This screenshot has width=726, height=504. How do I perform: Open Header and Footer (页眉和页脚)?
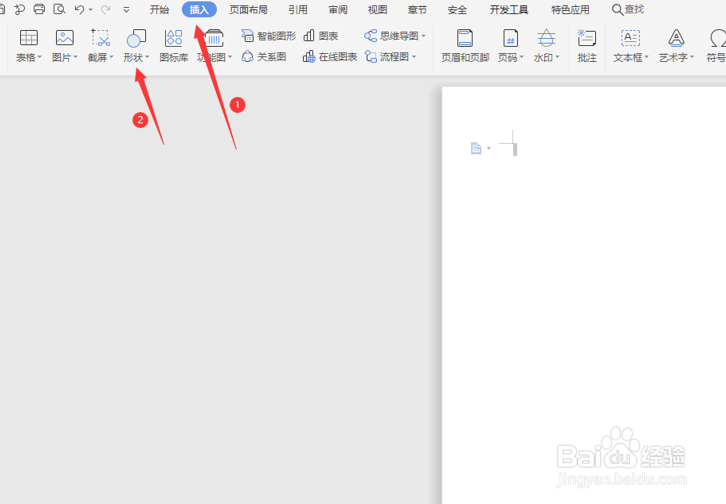[x=465, y=46]
